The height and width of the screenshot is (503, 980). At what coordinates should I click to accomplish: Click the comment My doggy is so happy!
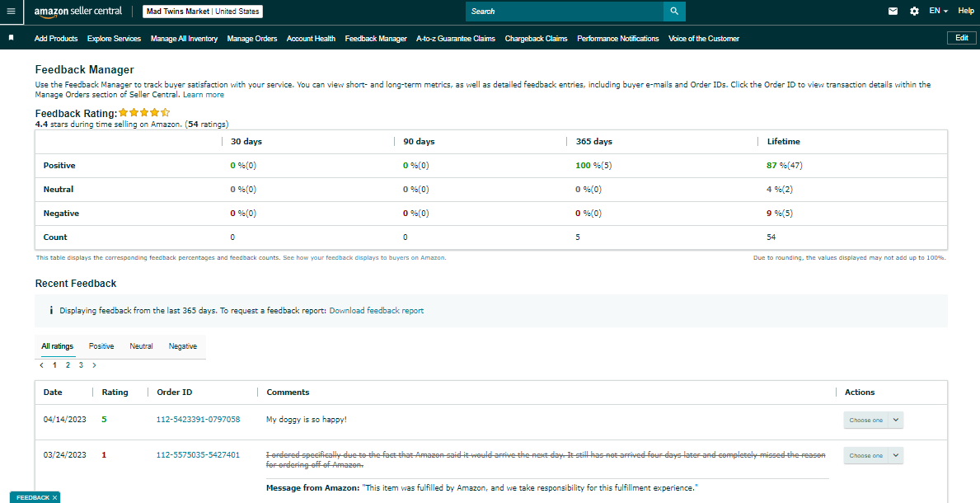307,420
